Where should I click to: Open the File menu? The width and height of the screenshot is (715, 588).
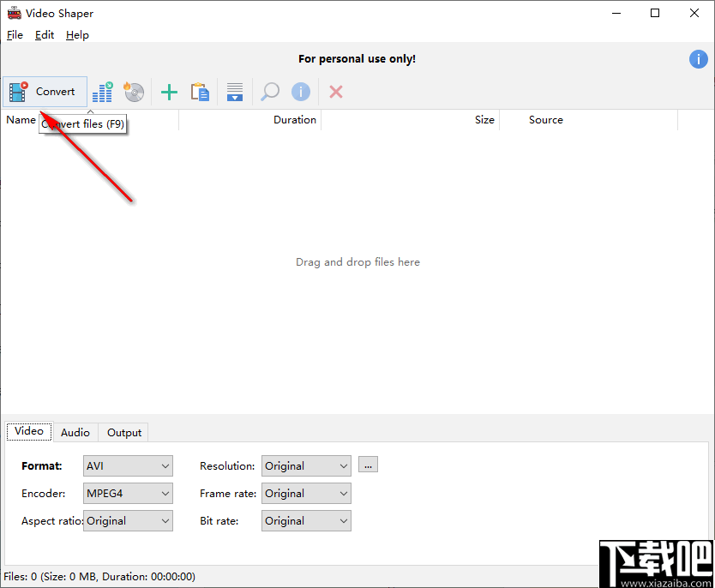click(15, 35)
